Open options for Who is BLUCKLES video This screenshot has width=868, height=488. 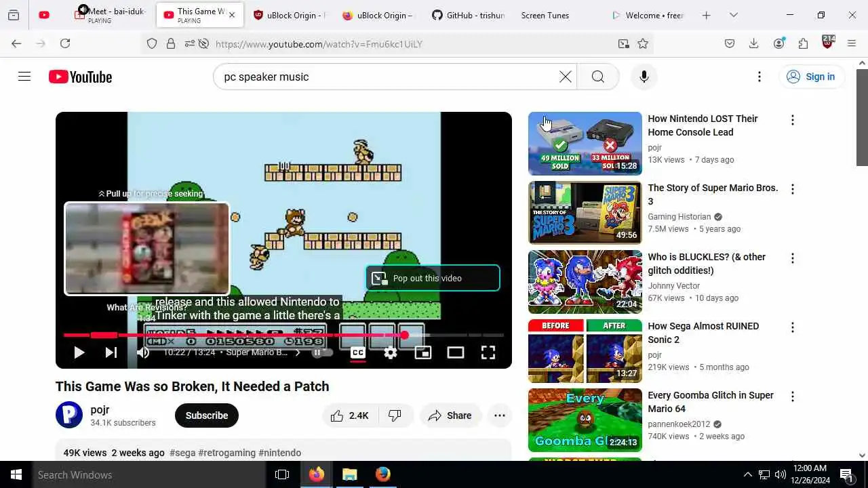coord(792,258)
